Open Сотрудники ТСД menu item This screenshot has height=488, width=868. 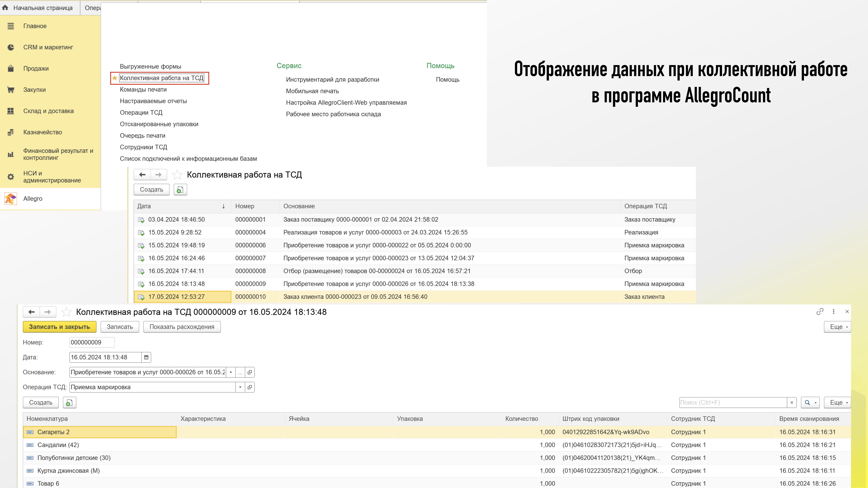click(x=144, y=147)
